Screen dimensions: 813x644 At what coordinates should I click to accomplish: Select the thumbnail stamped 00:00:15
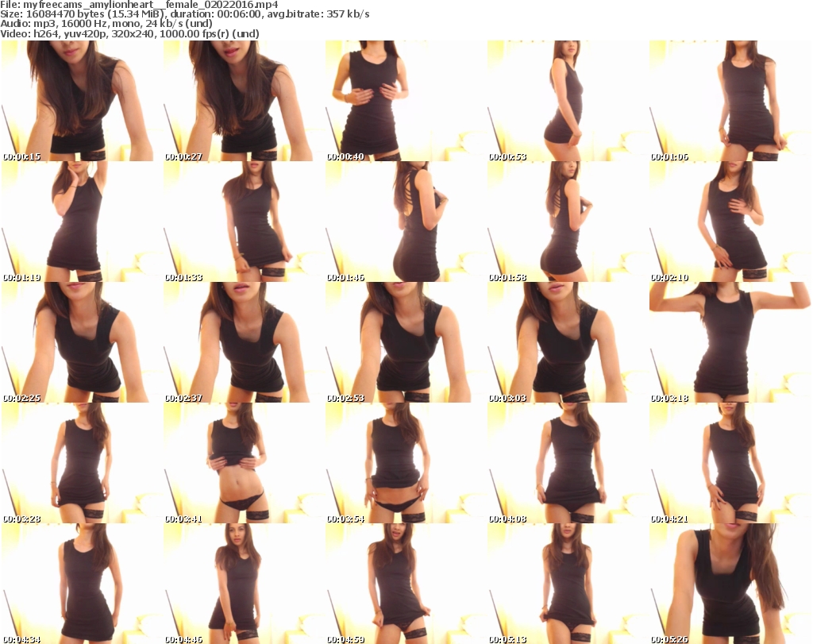point(82,101)
